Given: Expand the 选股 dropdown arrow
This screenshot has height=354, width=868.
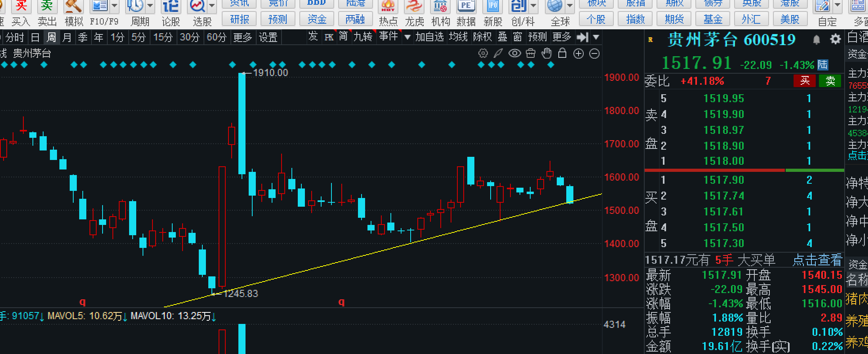Looking at the screenshot, I should point(212,6).
